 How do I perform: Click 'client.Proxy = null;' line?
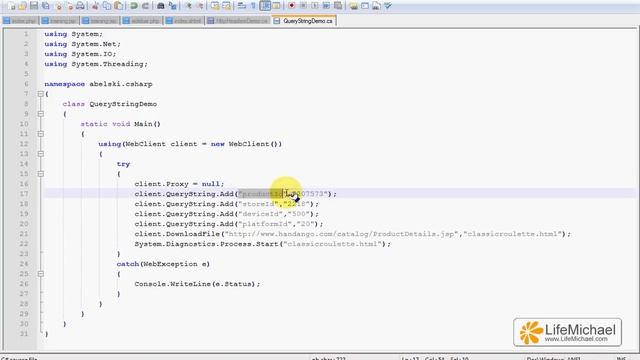click(x=179, y=184)
